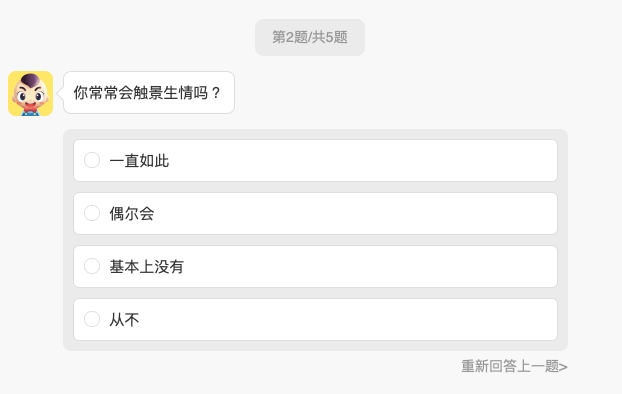Image resolution: width=622 pixels, height=394 pixels.
Task: Choose the 偶尔会 option text label
Action: [132, 213]
